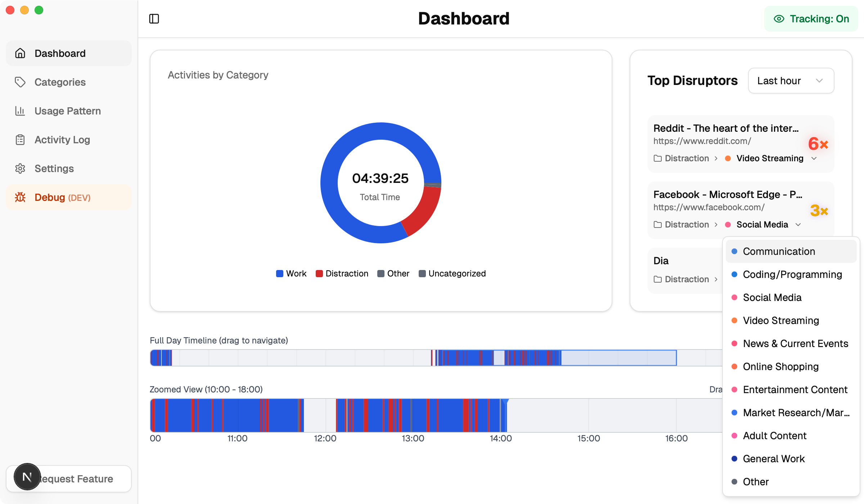This screenshot has height=504, width=864.
Task: Toggle the Distraction legend item in the chart
Action: click(x=342, y=274)
